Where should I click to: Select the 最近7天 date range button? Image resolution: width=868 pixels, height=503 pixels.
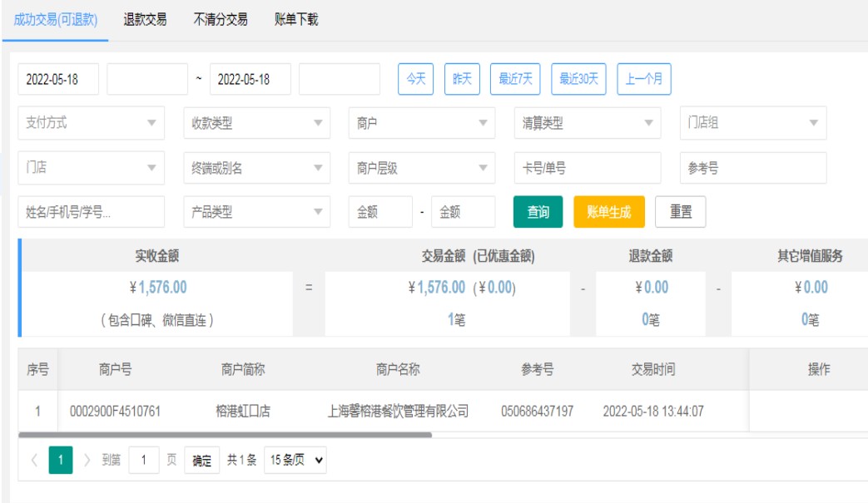click(515, 79)
